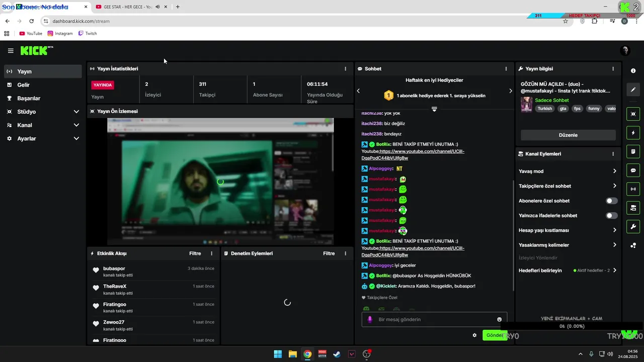Toggle Yalnızca ifadelerle sohbet switch
This screenshot has height=362, width=644.
click(611, 216)
